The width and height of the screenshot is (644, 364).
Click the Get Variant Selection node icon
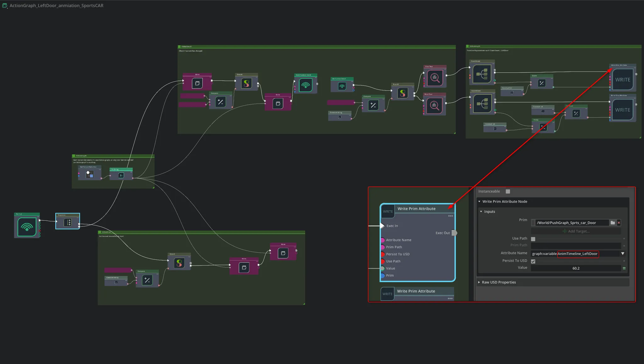tap(90, 174)
